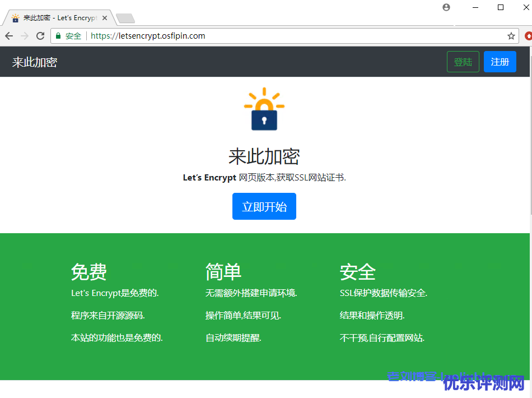Click the Let's Encrypt padlock logo
Screen dimensions: 532x398
(264, 109)
